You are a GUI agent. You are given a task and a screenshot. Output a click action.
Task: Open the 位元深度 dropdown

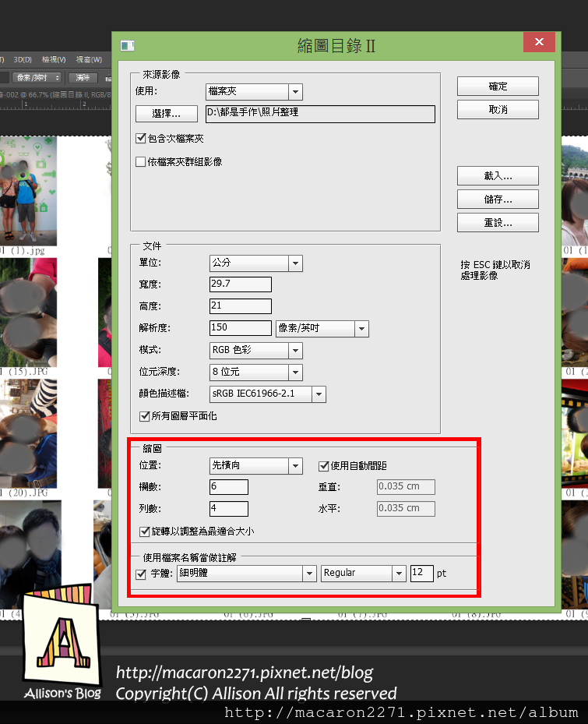click(255, 373)
